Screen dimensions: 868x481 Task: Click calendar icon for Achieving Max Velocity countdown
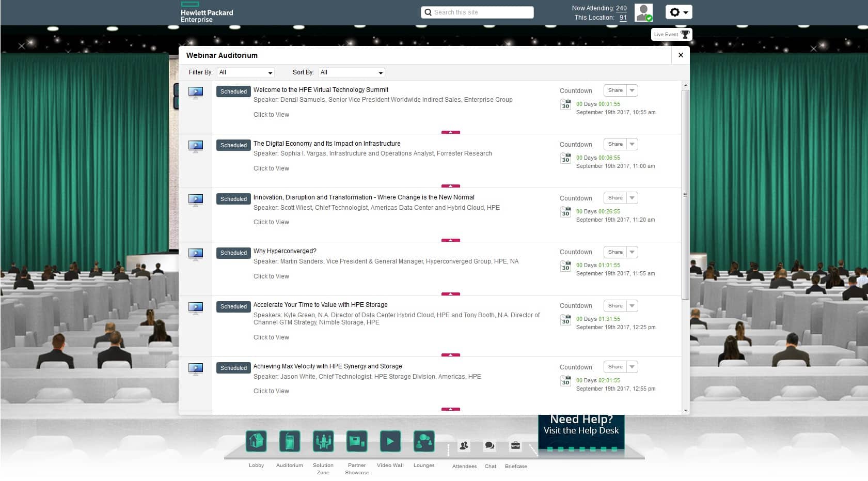coord(565,381)
